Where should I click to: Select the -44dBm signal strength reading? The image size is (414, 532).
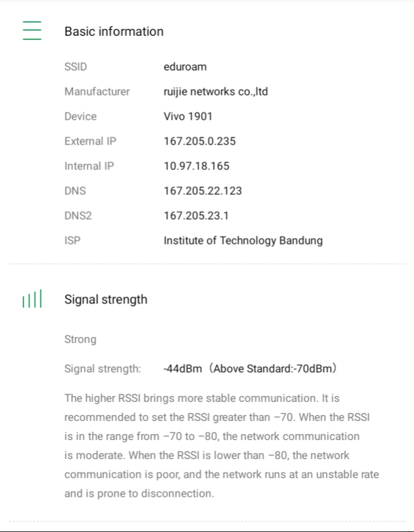183,368
